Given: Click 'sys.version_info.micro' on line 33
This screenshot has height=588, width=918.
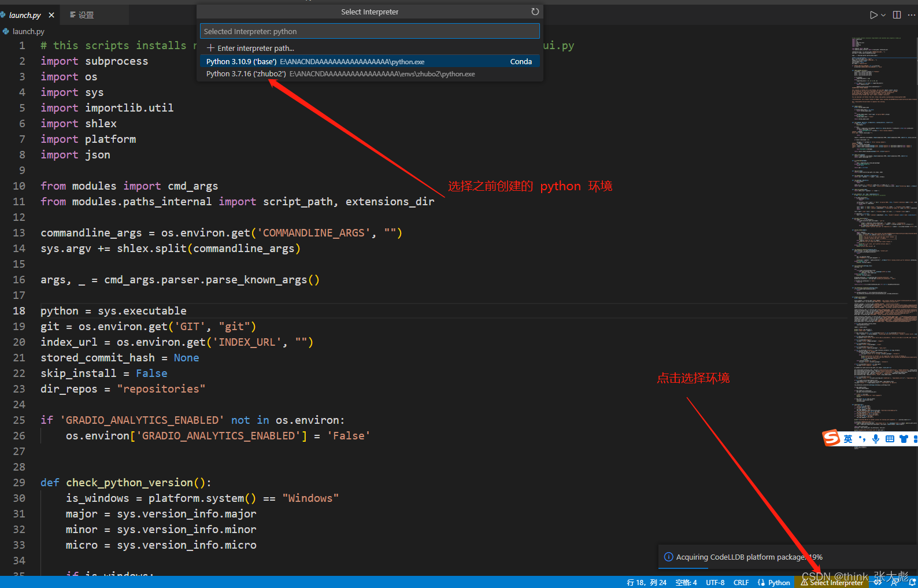Looking at the screenshot, I should (187, 545).
